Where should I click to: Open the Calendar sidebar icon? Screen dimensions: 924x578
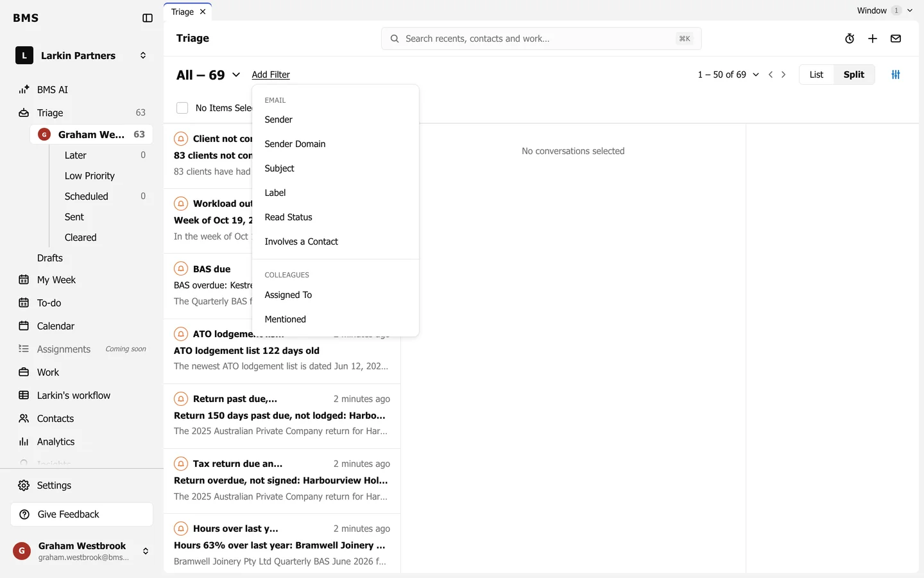pos(24,326)
